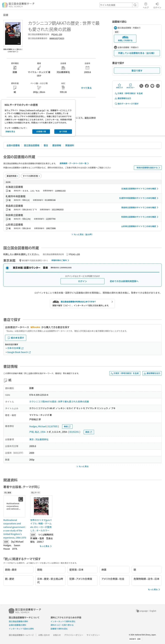Open 初めての方は新規利用登録へ link

pos(124,281)
